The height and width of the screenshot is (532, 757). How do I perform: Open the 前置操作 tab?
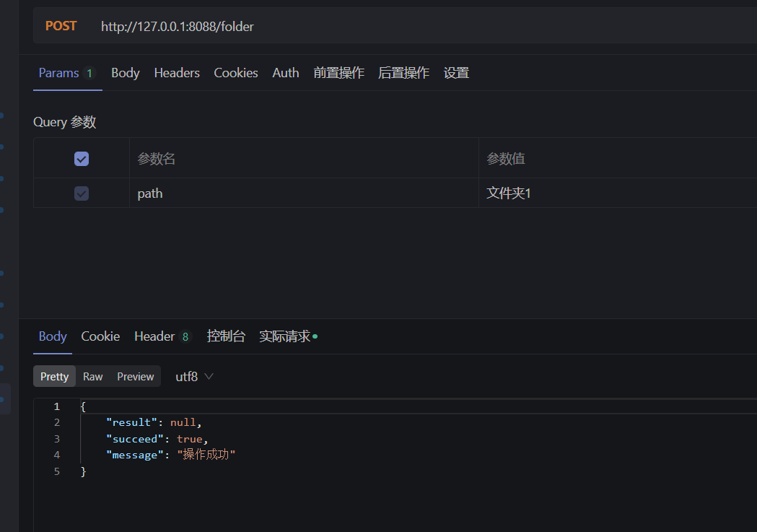(339, 72)
